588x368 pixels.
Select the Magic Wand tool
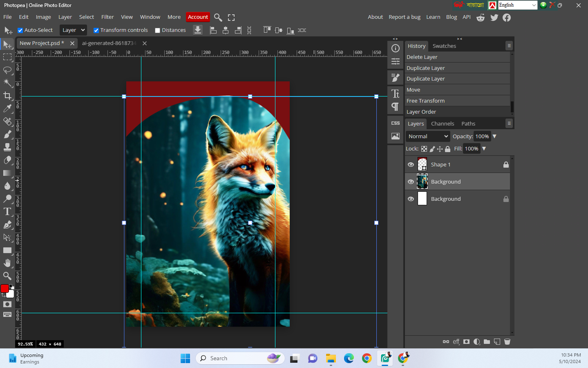(7, 83)
